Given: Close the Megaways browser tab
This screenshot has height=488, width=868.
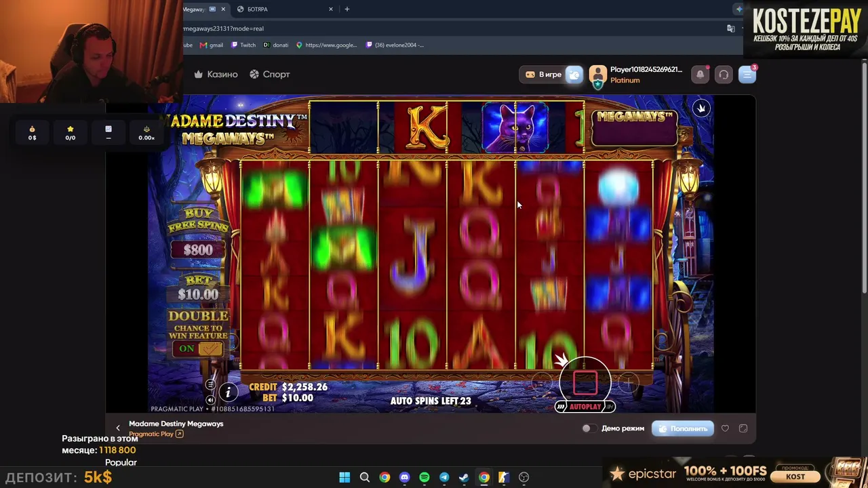Looking at the screenshot, I should click(x=223, y=9).
